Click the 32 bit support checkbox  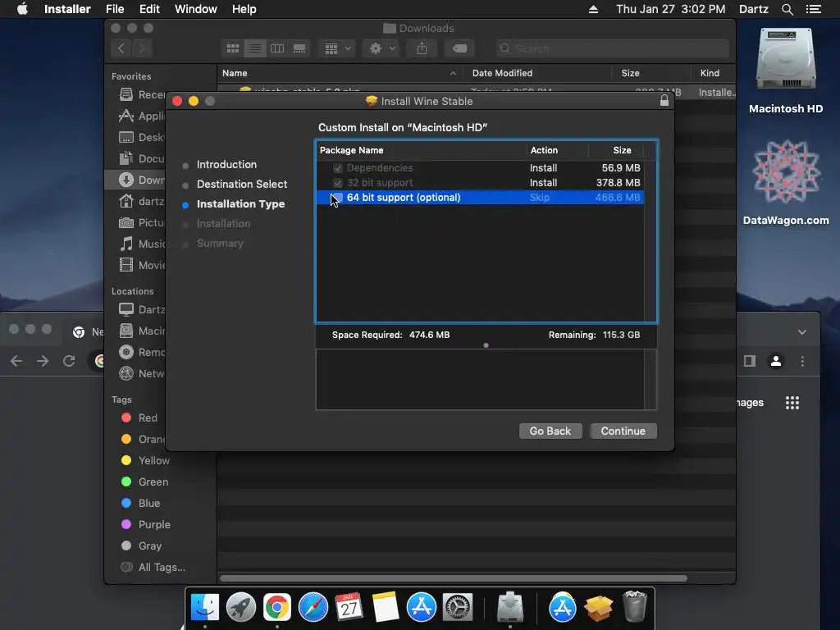pyautogui.click(x=337, y=183)
